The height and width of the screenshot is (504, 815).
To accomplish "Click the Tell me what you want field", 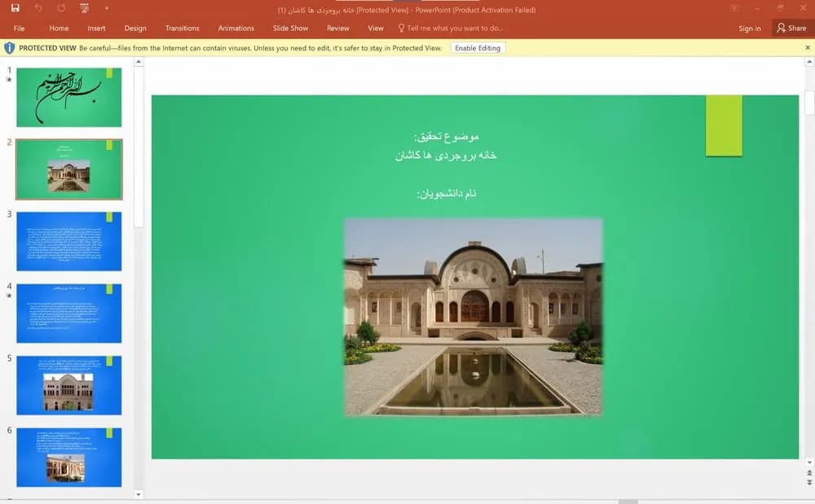I will tap(450, 28).
